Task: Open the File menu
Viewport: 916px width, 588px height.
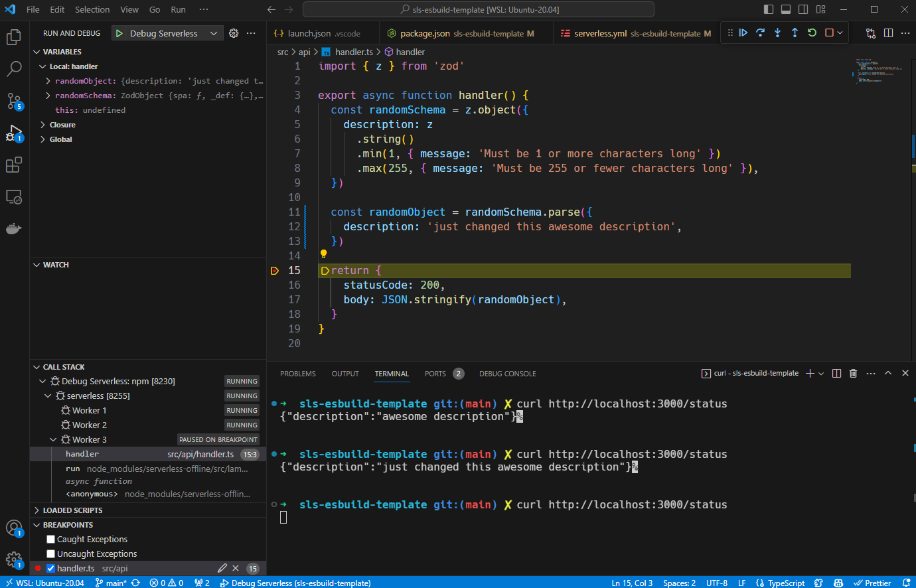Action: click(x=33, y=9)
